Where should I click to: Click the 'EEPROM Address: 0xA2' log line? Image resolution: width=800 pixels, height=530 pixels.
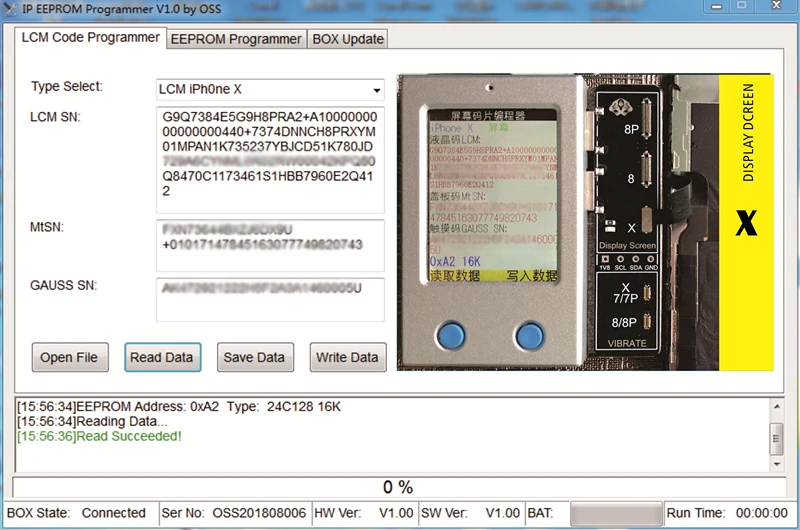click(179, 407)
